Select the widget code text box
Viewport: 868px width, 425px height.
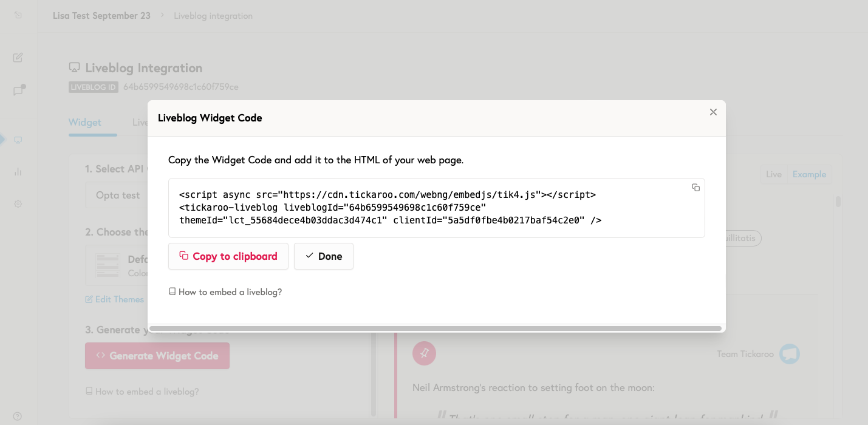pyautogui.click(x=436, y=208)
